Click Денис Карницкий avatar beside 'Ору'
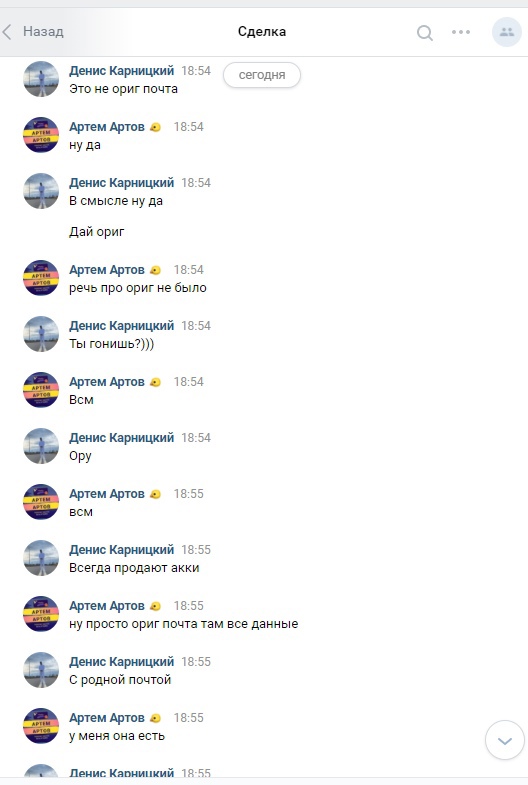Screen dimensions: 528x785 coord(41,446)
